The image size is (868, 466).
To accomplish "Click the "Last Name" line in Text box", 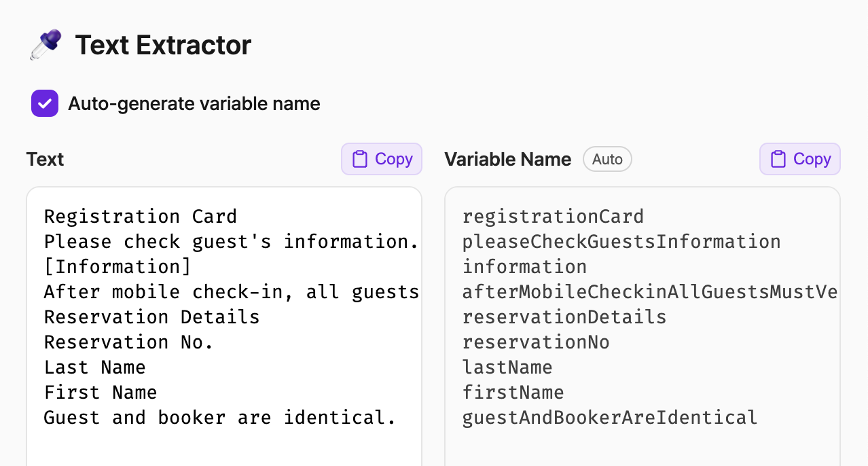I will point(95,368).
